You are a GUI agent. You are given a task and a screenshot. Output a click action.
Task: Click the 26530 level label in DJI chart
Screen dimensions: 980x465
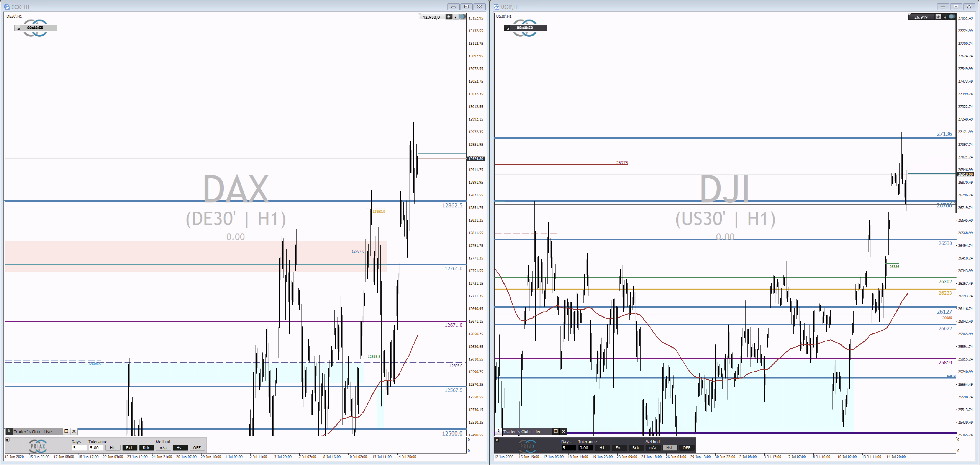[x=945, y=244]
